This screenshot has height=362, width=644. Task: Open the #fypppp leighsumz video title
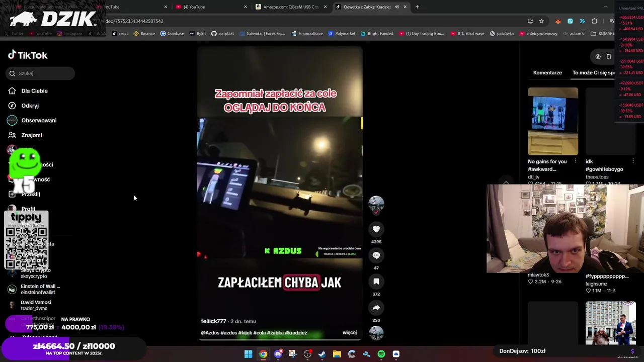pyautogui.click(x=607, y=276)
